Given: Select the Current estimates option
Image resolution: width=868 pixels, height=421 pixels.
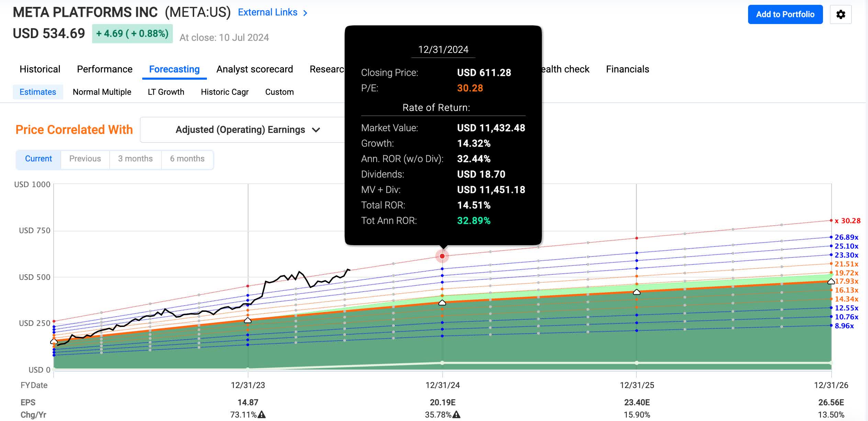Looking at the screenshot, I should (x=38, y=159).
